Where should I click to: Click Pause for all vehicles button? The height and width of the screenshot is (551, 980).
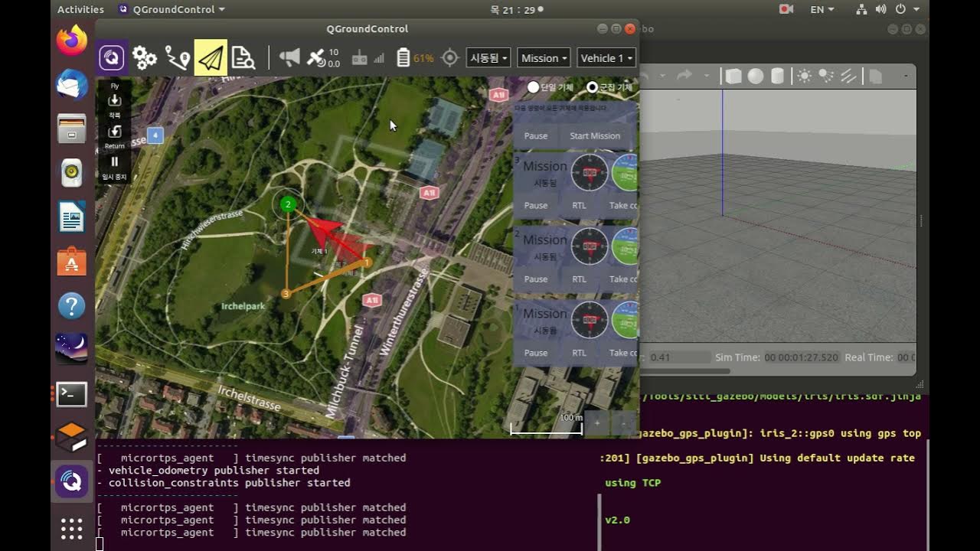[536, 135]
